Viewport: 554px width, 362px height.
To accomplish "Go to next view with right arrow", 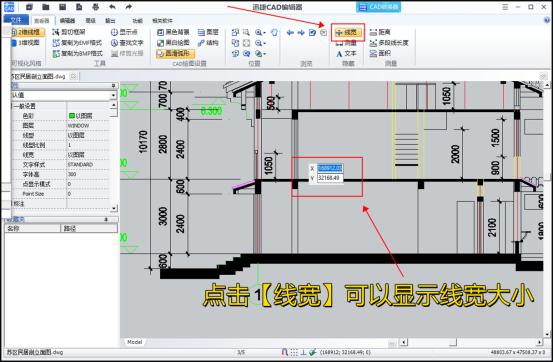I will (x=301, y=32).
